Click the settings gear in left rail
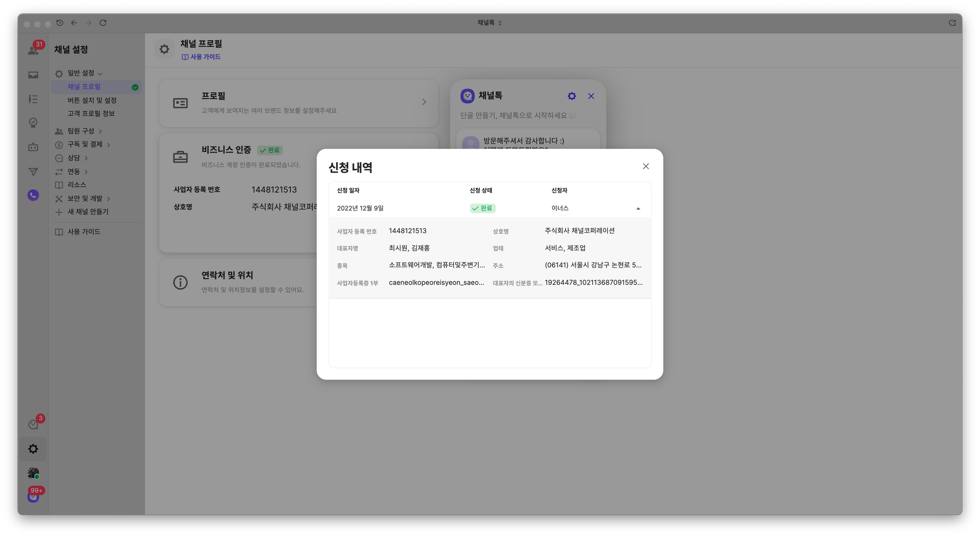This screenshot has height=537, width=980. click(33, 449)
